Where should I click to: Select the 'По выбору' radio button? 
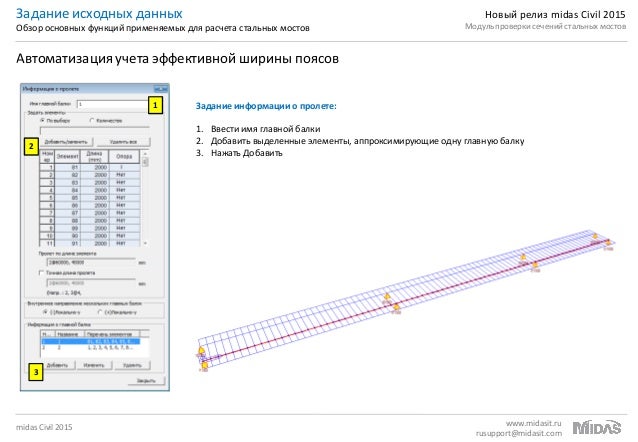(42, 120)
